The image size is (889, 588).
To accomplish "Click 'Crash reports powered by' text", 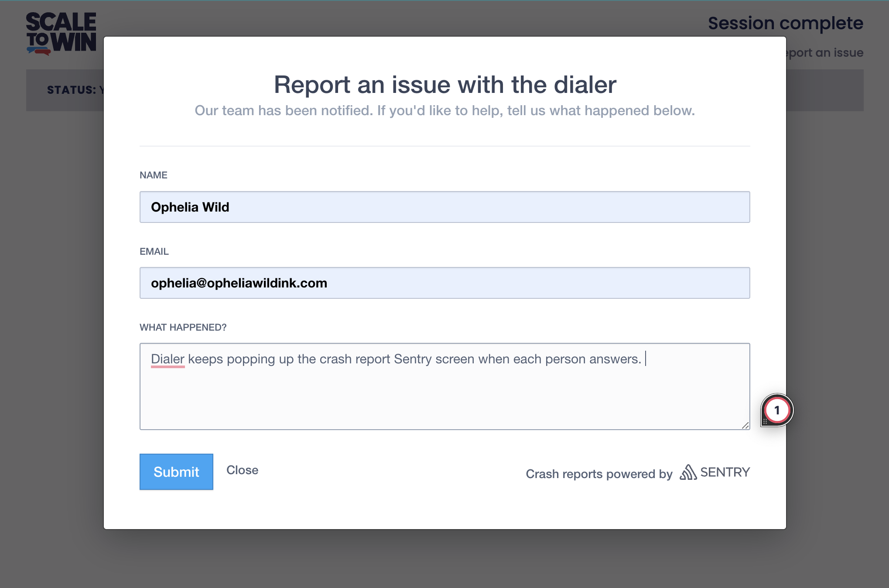I will (x=599, y=474).
